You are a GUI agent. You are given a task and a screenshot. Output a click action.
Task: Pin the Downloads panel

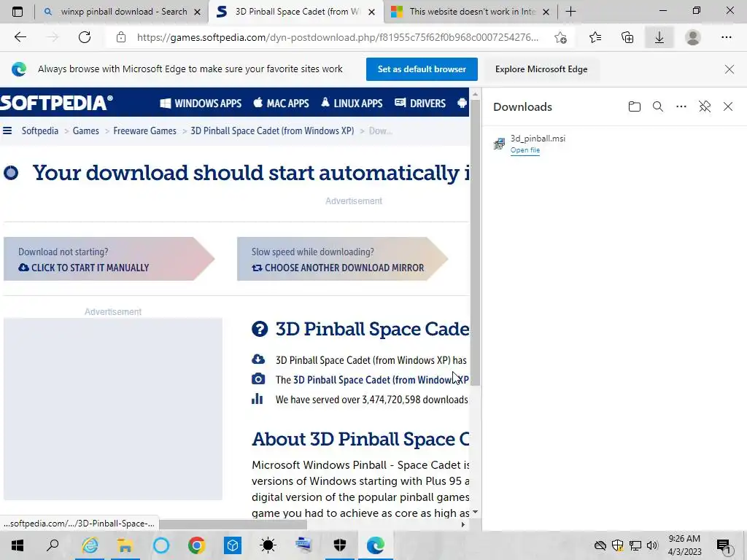click(705, 106)
